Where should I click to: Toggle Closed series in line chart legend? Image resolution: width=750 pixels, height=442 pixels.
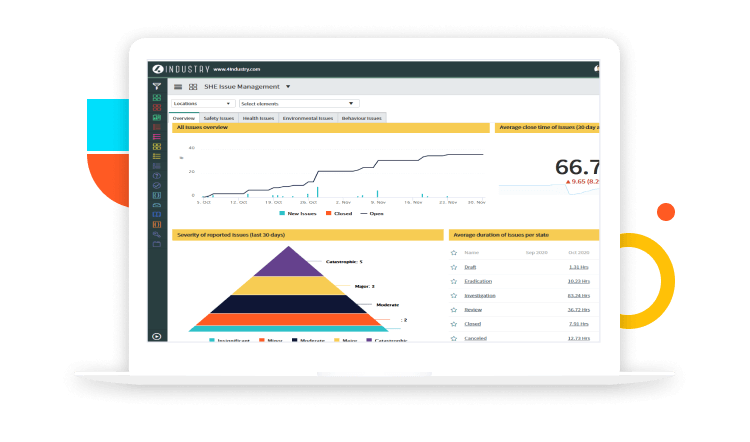[339, 213]
